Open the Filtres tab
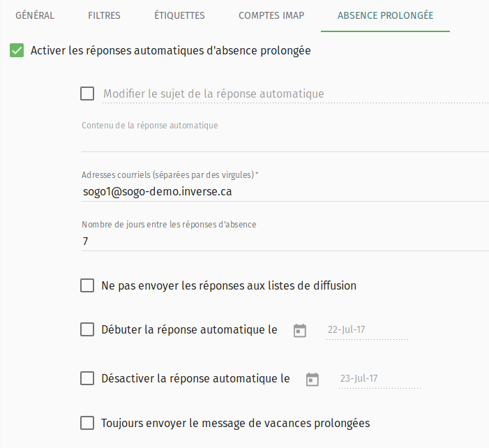Screen dimensions: 489x448 point(105,15)
